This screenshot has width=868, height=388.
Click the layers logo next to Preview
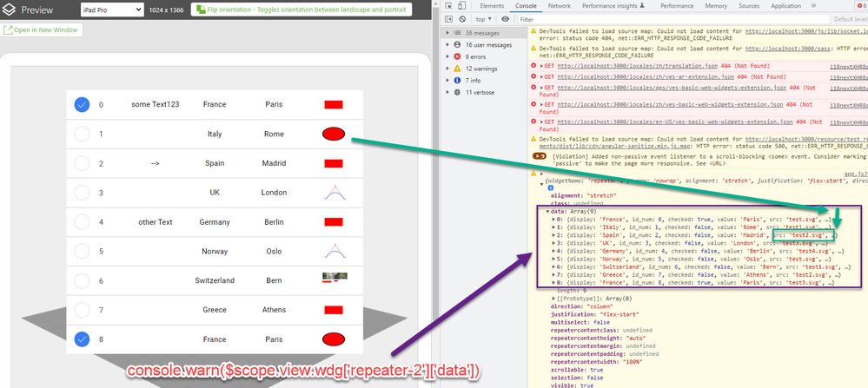click(x=9, y=10)
